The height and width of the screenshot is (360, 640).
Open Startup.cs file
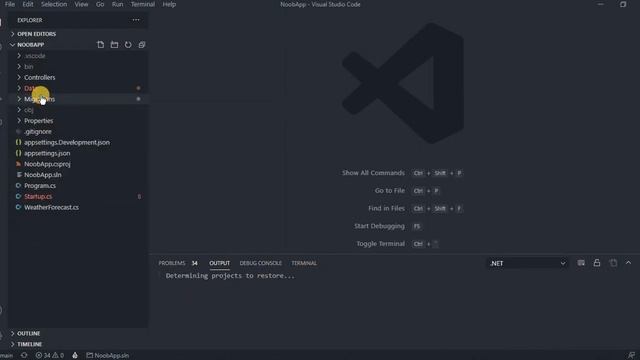(78, 196)
